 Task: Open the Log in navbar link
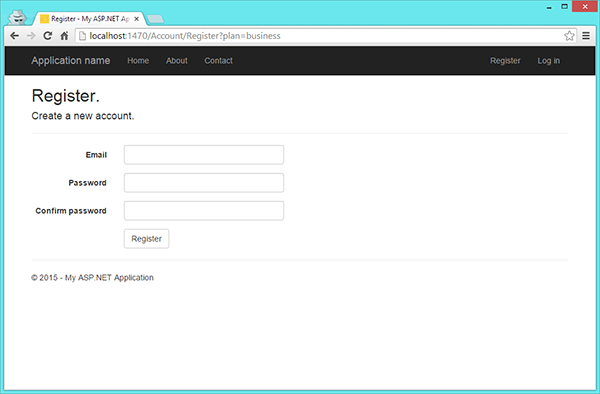[x=548, y=61]
